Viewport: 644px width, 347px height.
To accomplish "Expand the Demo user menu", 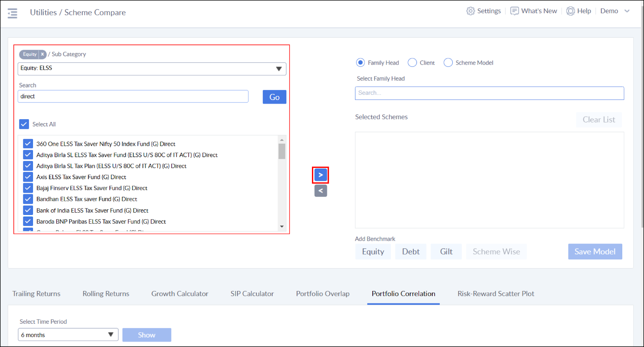I will pos(615,11).
